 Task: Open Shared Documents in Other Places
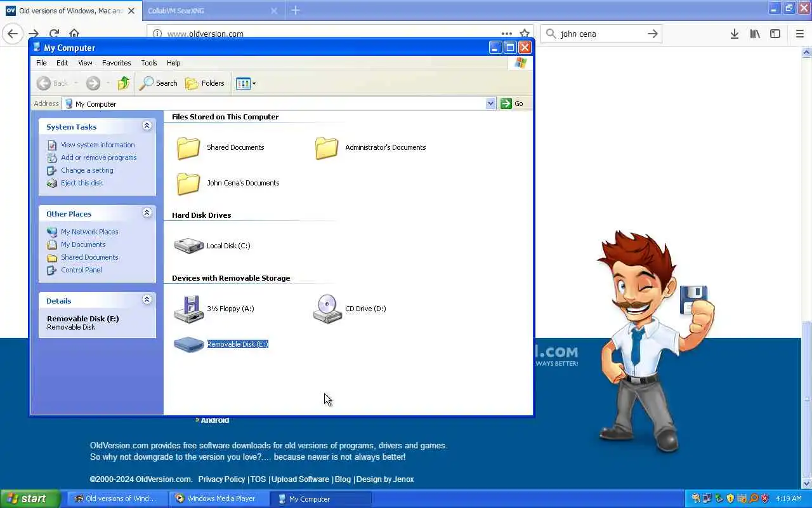[89, 257]
